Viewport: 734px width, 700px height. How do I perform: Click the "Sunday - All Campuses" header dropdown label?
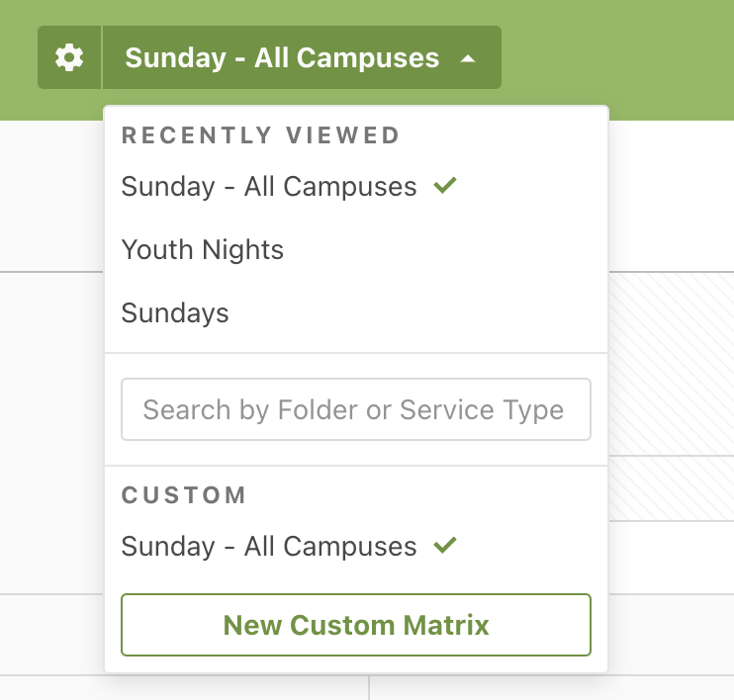[x=282, y=57]
